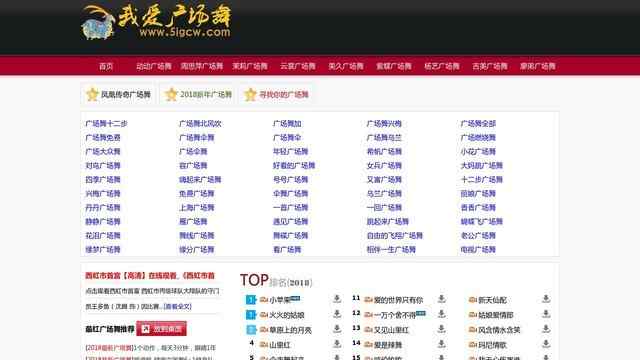Click the rank 3 badge
Screen dimensions: 640x360
[251, 329]
